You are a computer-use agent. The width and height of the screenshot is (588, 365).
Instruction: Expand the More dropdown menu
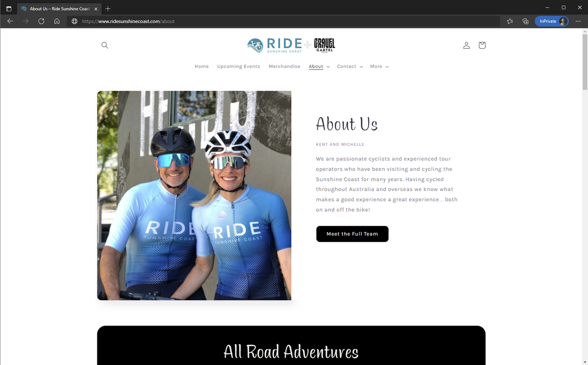click(379, 66)
